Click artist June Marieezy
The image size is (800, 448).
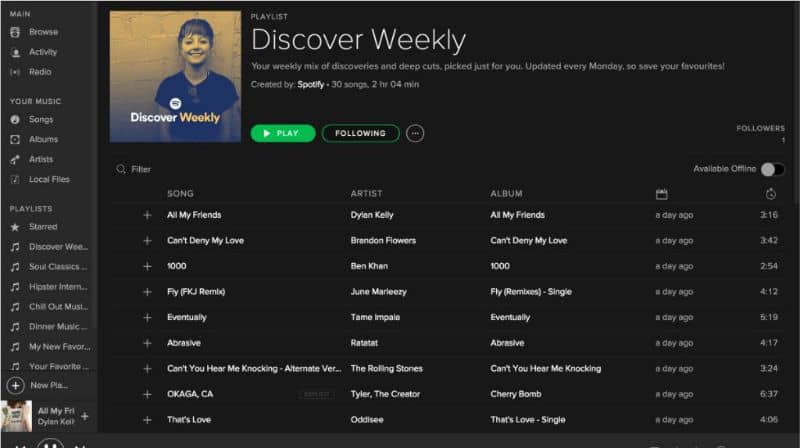click(x=379, y=291)
